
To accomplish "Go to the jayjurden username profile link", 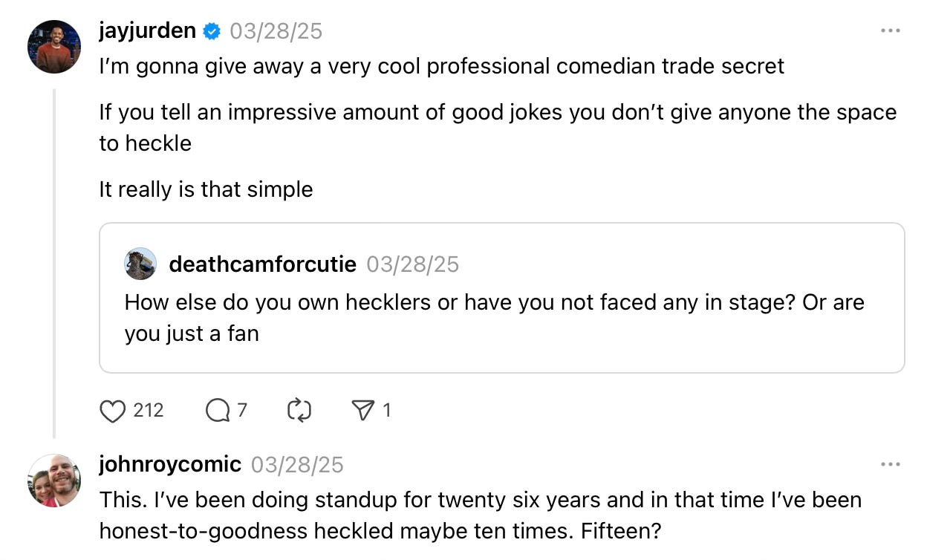I will [147, 31].
